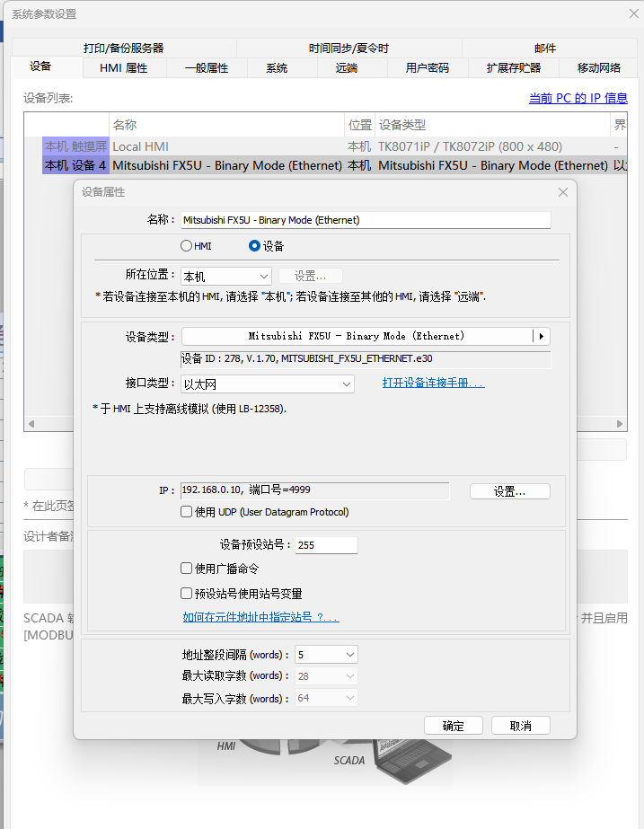
Task: Check 预设站号使用站号变量 option
Action: coord(187,594)
